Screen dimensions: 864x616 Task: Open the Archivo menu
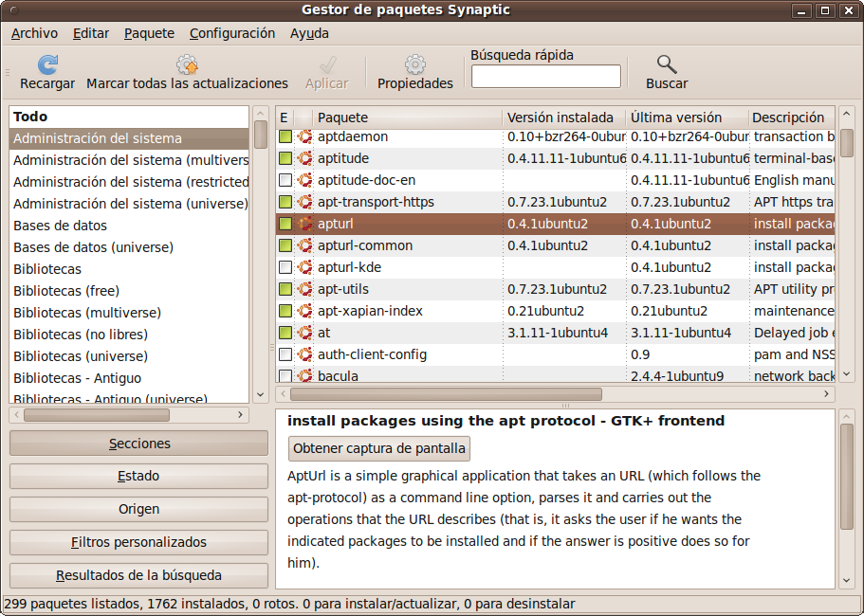click(34, 33)
